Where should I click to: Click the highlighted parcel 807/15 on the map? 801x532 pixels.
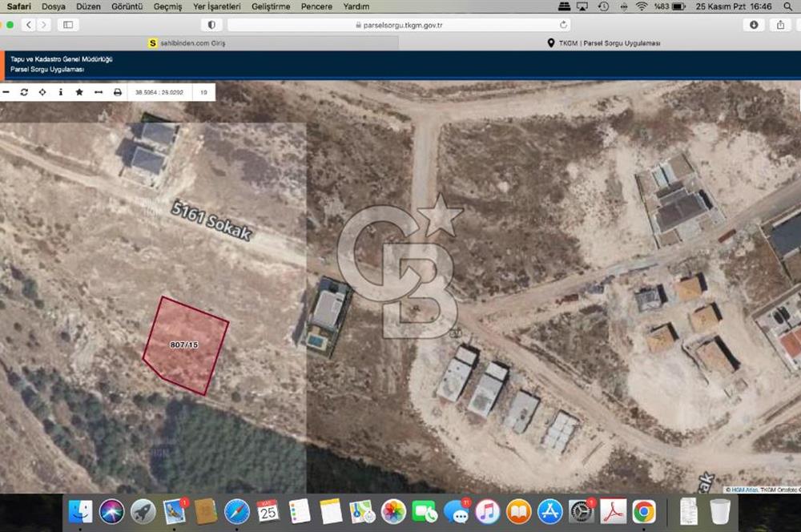186,346
